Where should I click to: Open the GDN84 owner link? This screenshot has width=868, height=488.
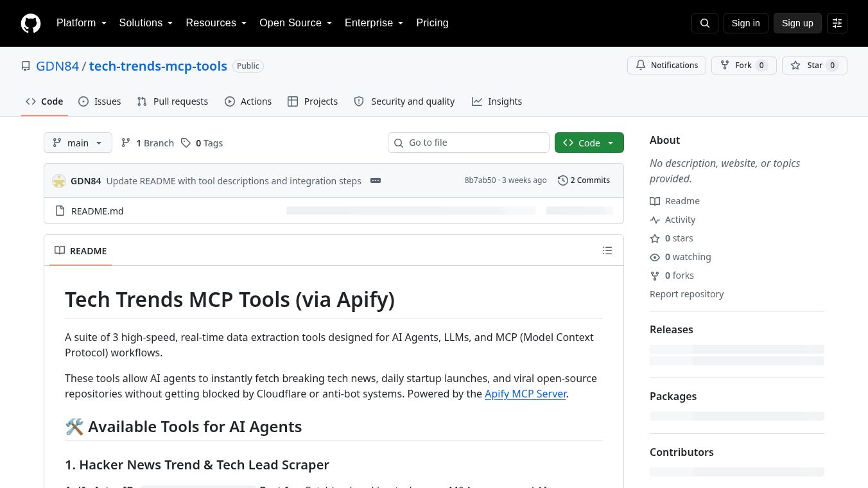coord(57,66)
